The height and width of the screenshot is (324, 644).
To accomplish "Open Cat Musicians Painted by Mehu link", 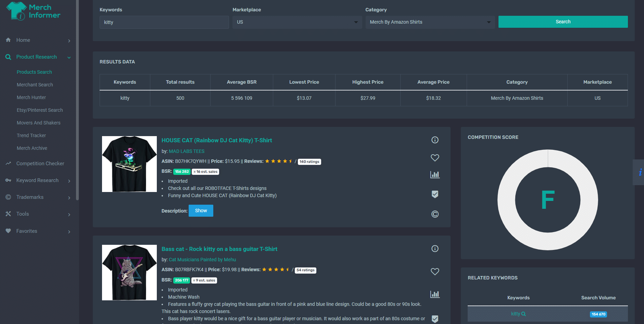I will tap(202, 260).
